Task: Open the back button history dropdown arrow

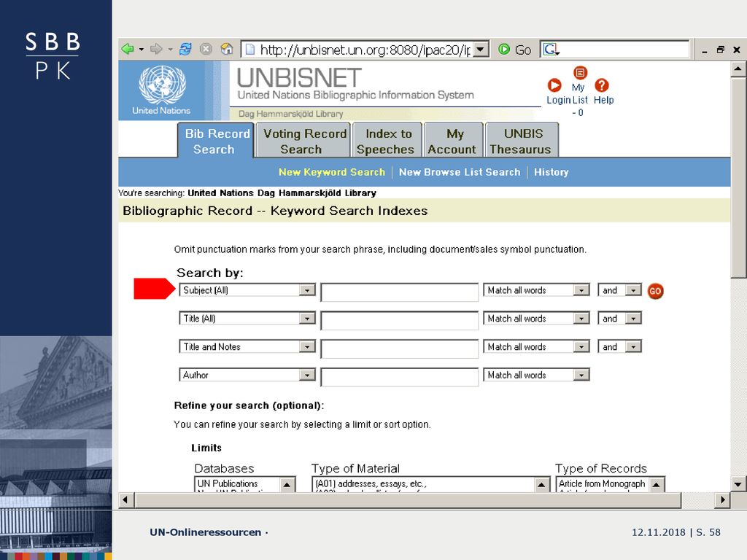Action: click(x=142, y=49)
